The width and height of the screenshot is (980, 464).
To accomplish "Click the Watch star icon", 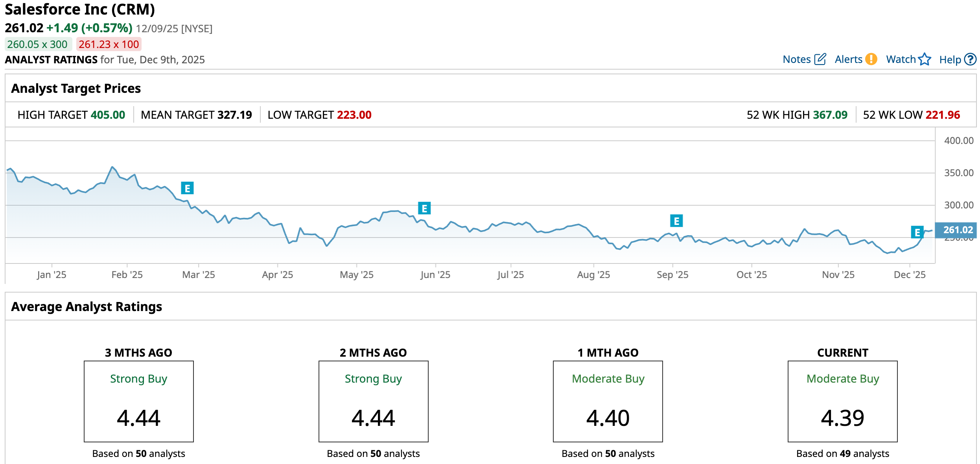I will (925, 59).
